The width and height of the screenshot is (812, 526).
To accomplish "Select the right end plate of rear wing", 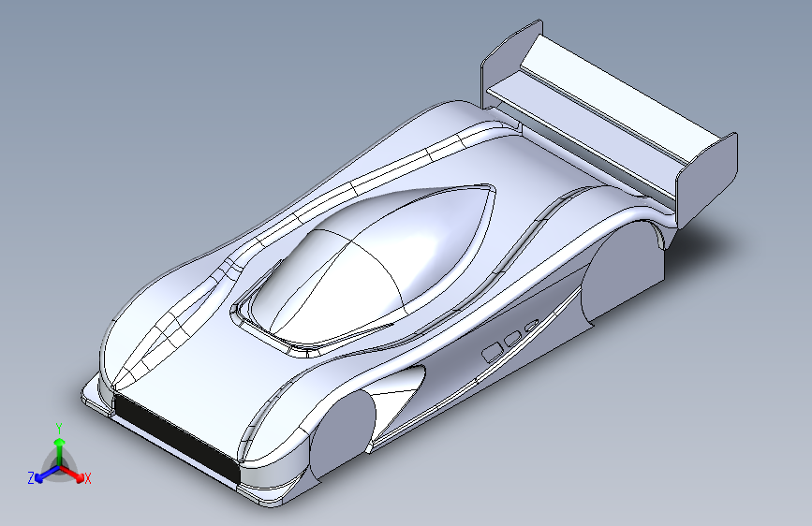I will [707, 182].
